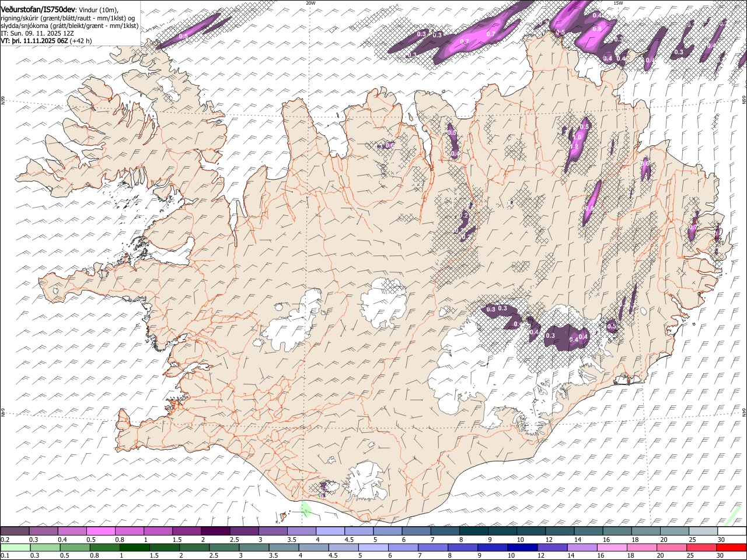Screen dimensions: 747x560
Task: Select the periwinkle legend swatch labeled 4 in the purple scale
Action: pos(330,531)
